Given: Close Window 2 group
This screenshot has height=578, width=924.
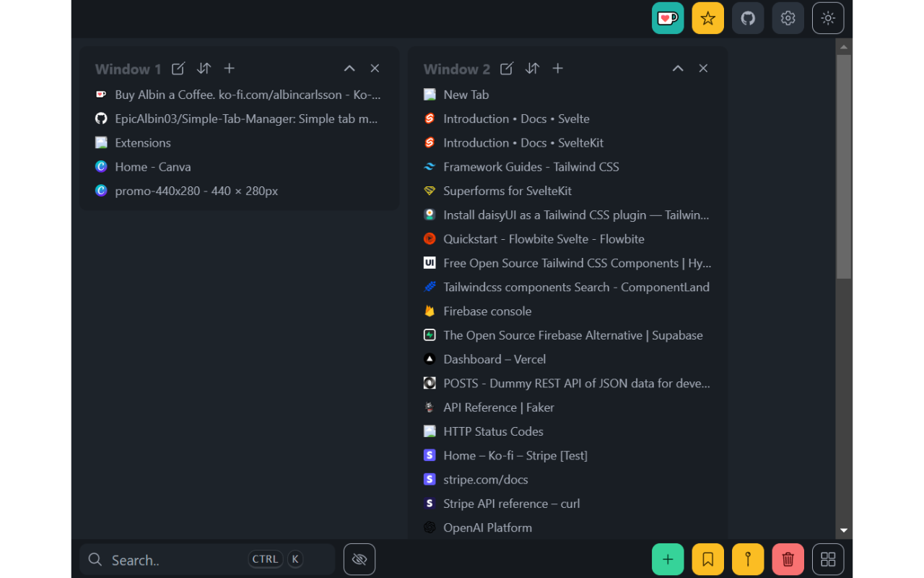Looking at the screenshot, I should point(703,69).
